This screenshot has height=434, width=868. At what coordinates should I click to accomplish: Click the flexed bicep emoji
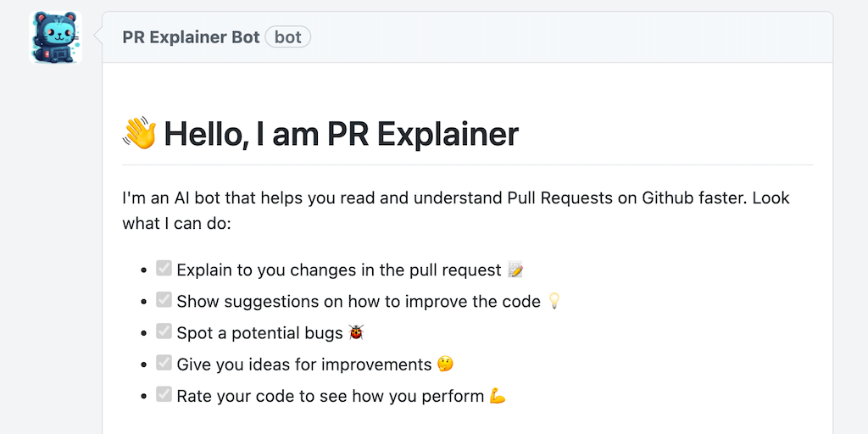pyautogui.click(x=498, y=396)
